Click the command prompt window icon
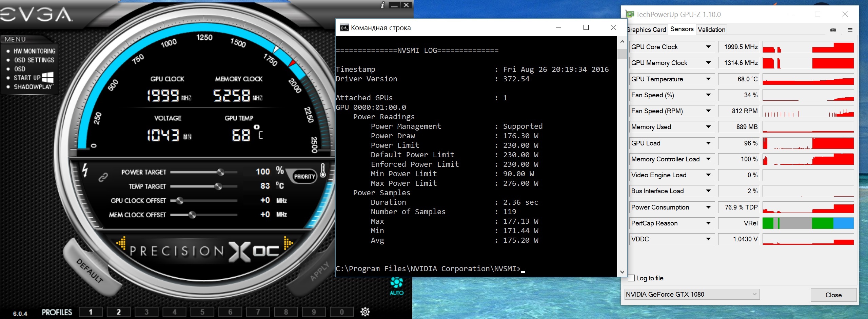868x319 pixels. [344, 28]
